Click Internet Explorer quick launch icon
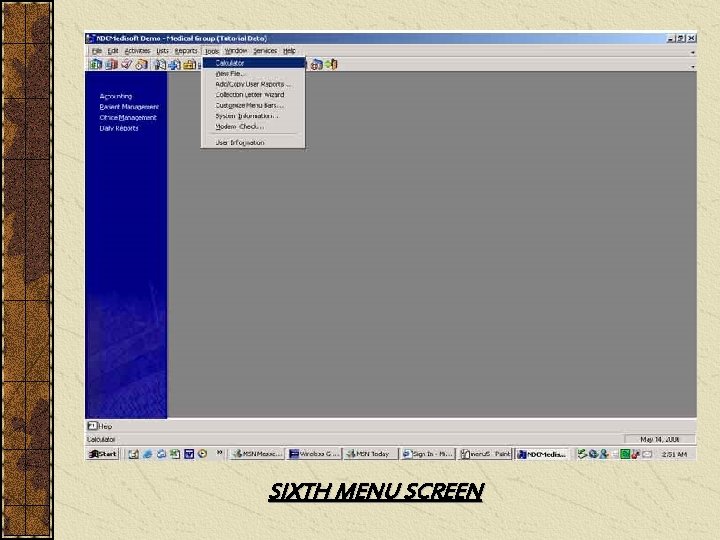Screen dimensions: 720x540 (147, 454)
